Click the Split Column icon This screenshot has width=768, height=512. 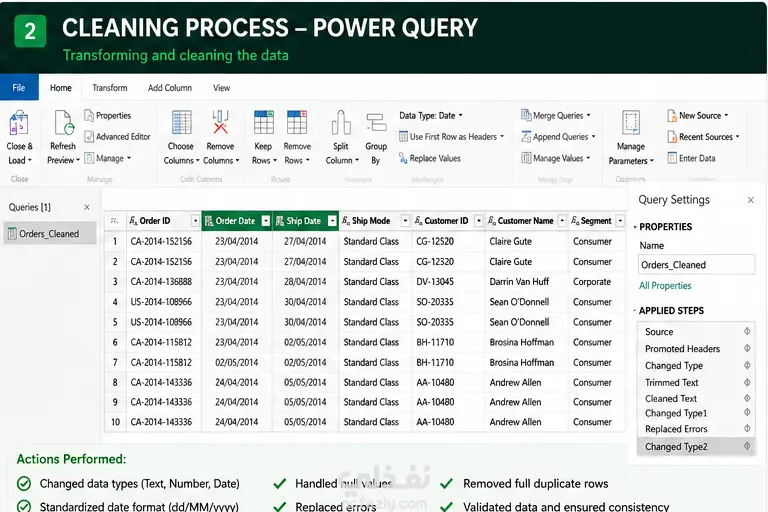tap(341, 122)
